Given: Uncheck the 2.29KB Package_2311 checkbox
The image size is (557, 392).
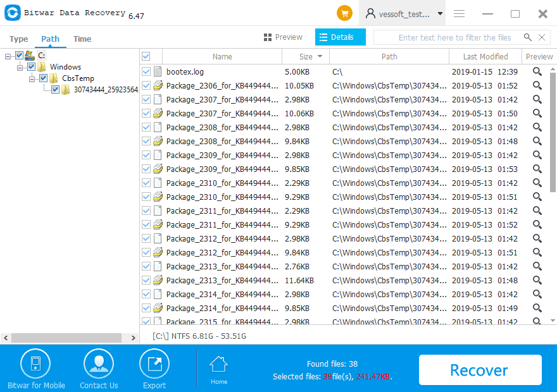Looking at the screenshot, I should pos(146,211).
